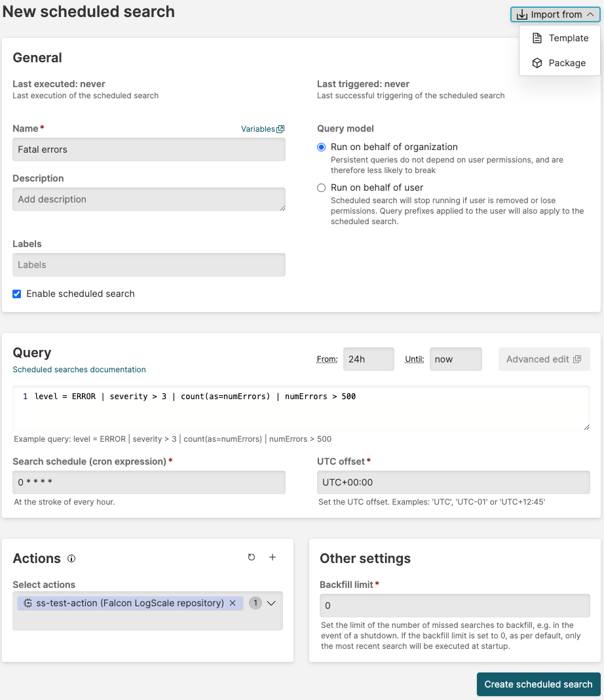Click the ss-test-action repository icon
Image resolution: width=604 pixels, height=700 pixels.
pyautogui.click(x=28, y=603)
